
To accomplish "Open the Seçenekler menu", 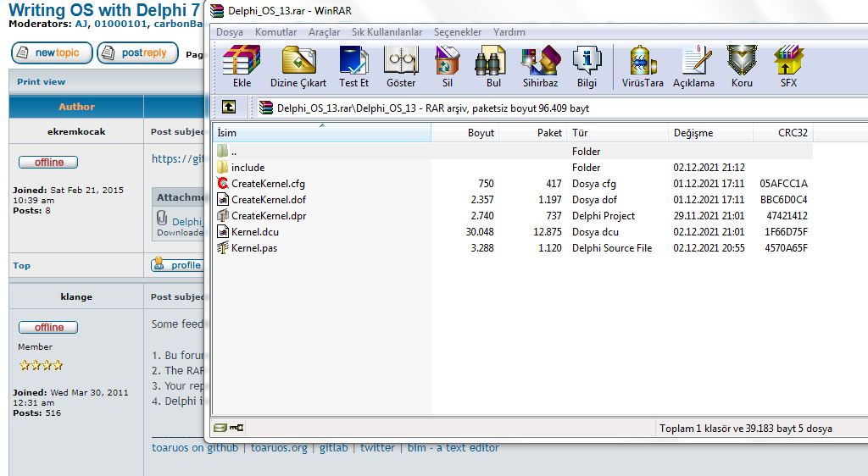I will (457, 32).
